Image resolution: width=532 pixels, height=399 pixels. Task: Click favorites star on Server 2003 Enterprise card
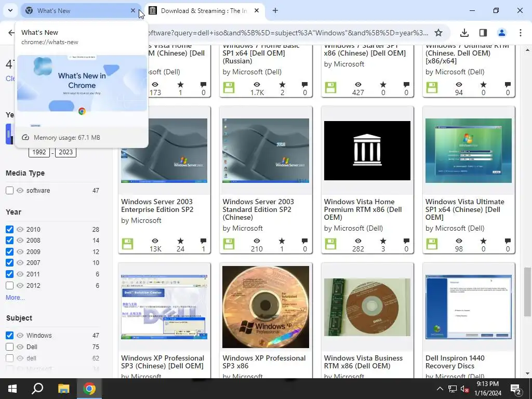click(x=180, y=241)
